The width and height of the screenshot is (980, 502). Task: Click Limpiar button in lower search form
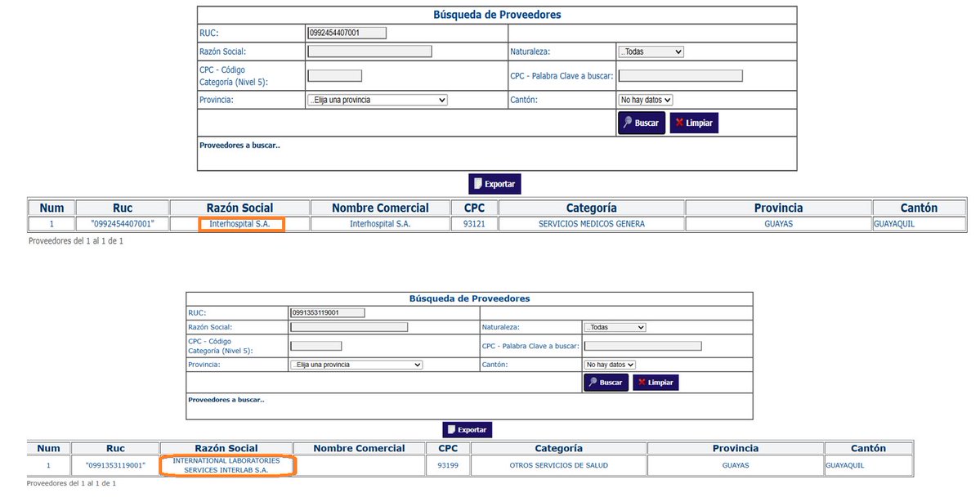[656, 383]
